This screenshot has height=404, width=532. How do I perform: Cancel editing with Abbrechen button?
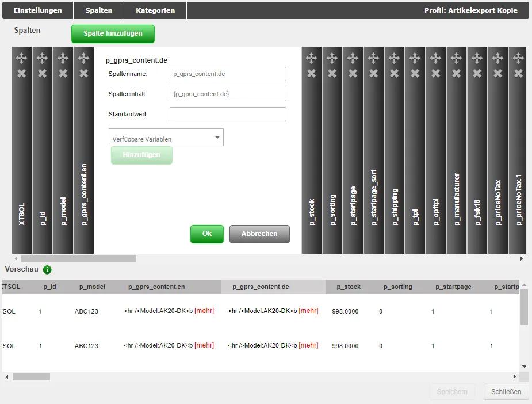[x=259, y=234]
